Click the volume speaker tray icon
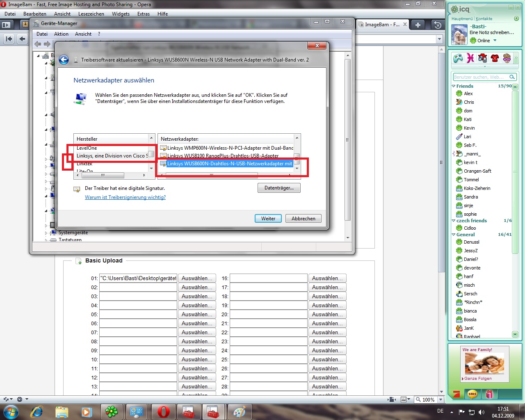Viewport: 525px width, 420px height. tap(481, 412)
